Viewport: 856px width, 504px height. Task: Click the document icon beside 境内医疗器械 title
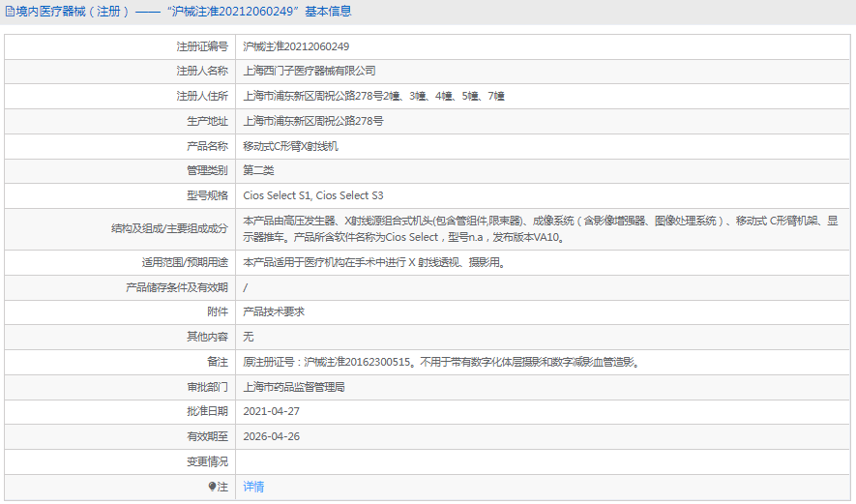[10, 12]
